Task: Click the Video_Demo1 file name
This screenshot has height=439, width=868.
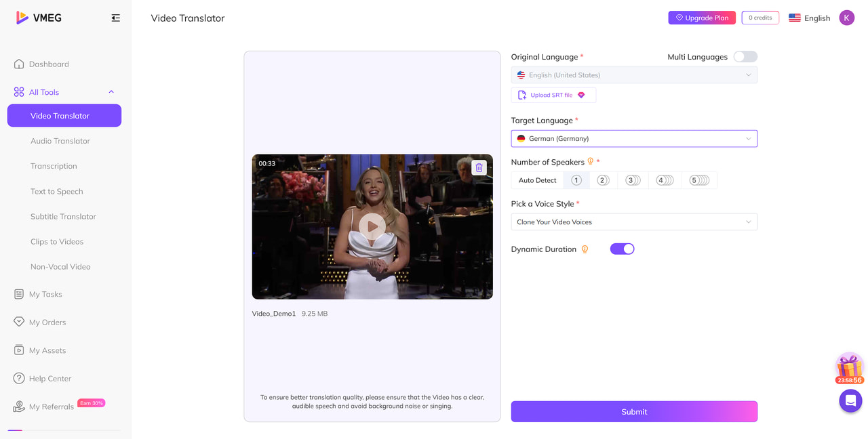Action: coord(274,314)
